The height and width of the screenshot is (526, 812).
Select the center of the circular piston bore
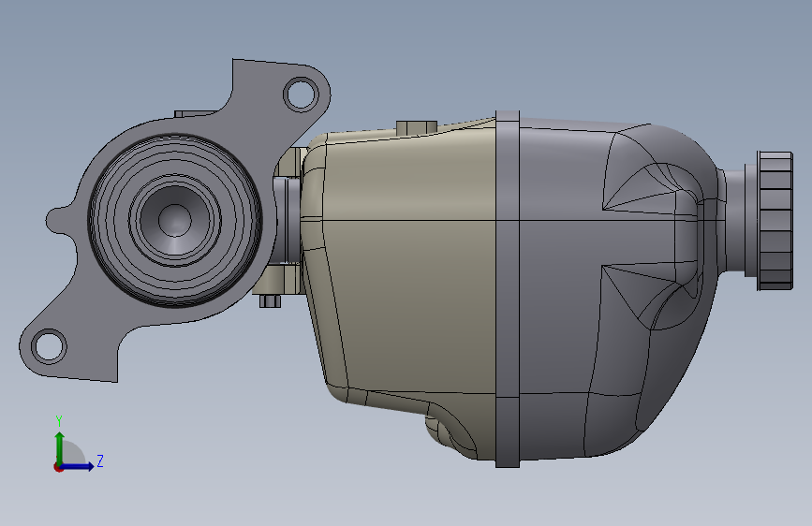coord(174,220)
